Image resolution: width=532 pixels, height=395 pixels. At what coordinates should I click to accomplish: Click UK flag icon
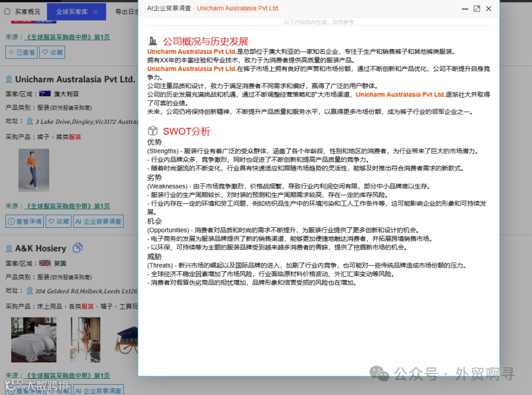(45, 263)
